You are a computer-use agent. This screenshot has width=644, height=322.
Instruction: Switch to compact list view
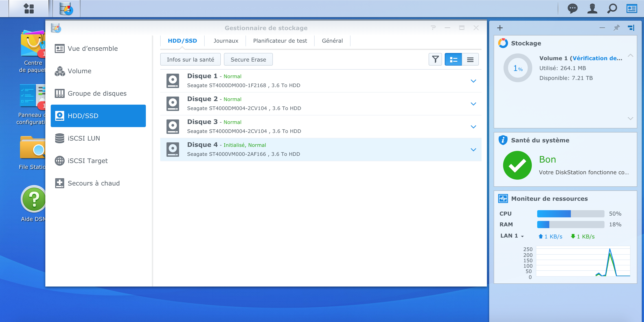click(x=470, y=59)
